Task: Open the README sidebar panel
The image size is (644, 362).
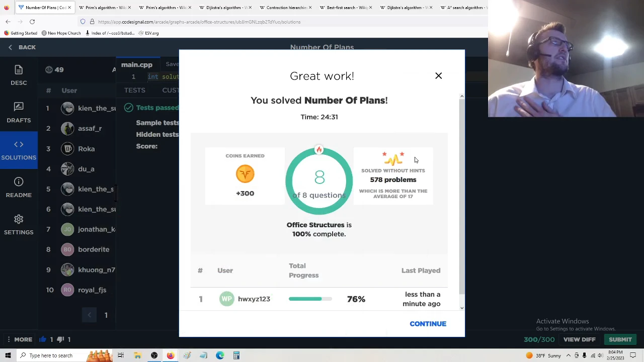Action: tap(19, 187)
